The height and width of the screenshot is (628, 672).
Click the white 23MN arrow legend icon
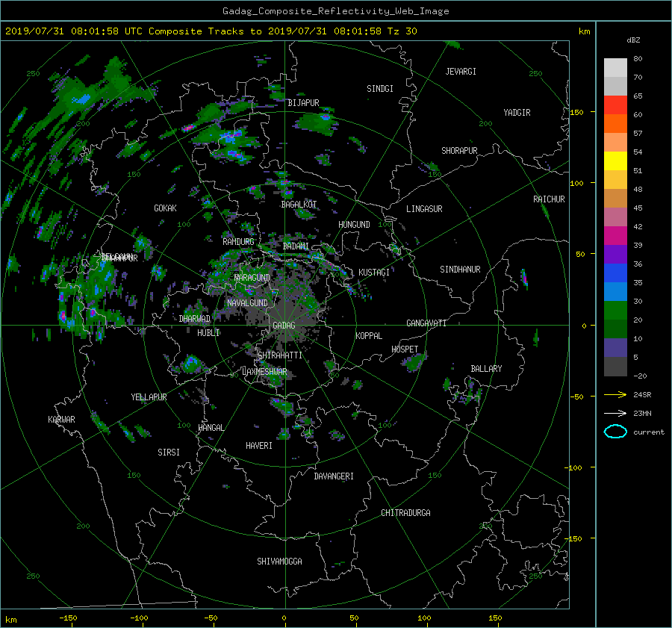tap(615, 413)
